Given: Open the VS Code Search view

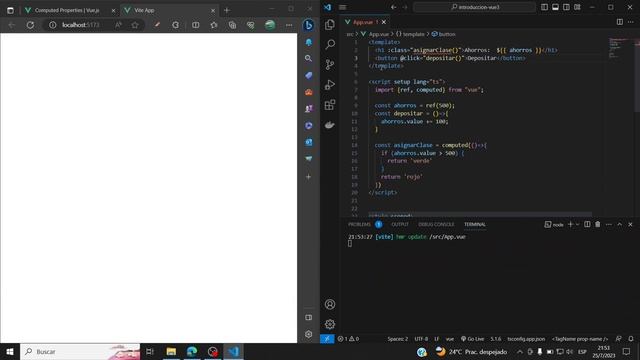Looking at the screenshot, I should [330, 44].
